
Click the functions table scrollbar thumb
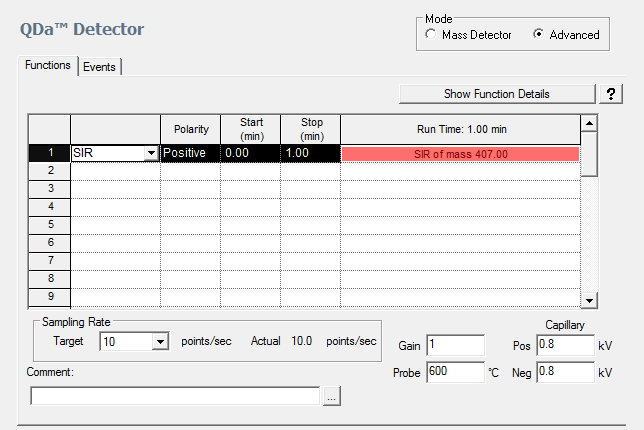coord(589,154)
